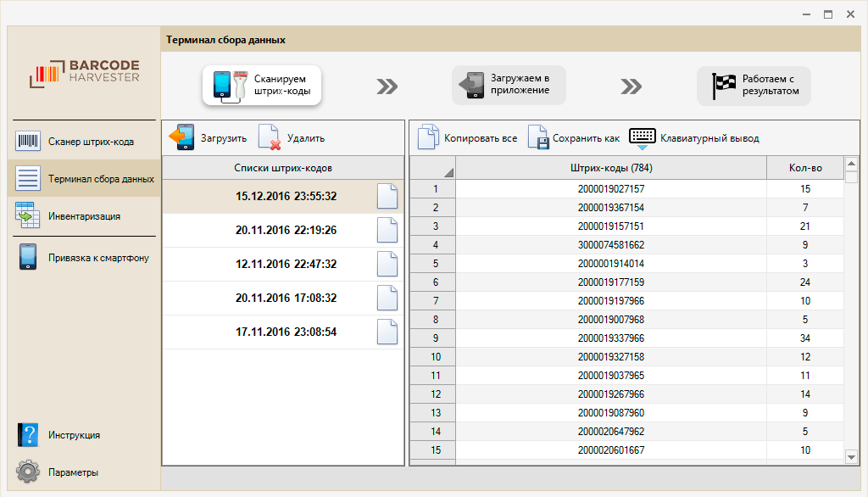Screen dimensions: 868x497
Task: Open Инвентаризация menu label
Action: point(84,216)
